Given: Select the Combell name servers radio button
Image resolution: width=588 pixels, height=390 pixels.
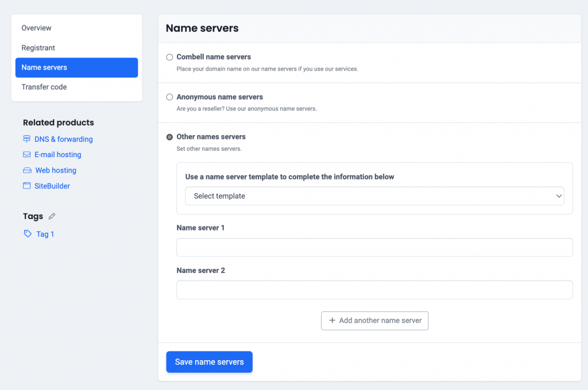Looking at the screenshot, I should click(169, 57).
